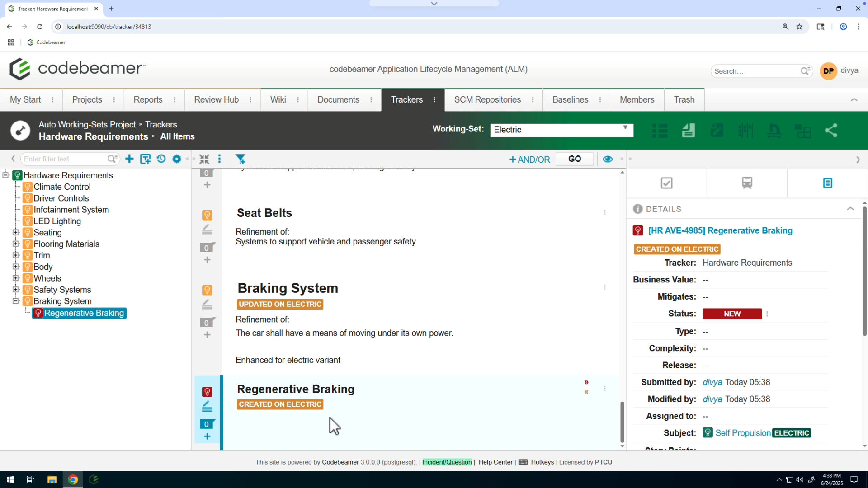Image resolution: width=868 pixels, height=488 pixels.
Task: Add an AND/OR filter condition
Action: 529,160
